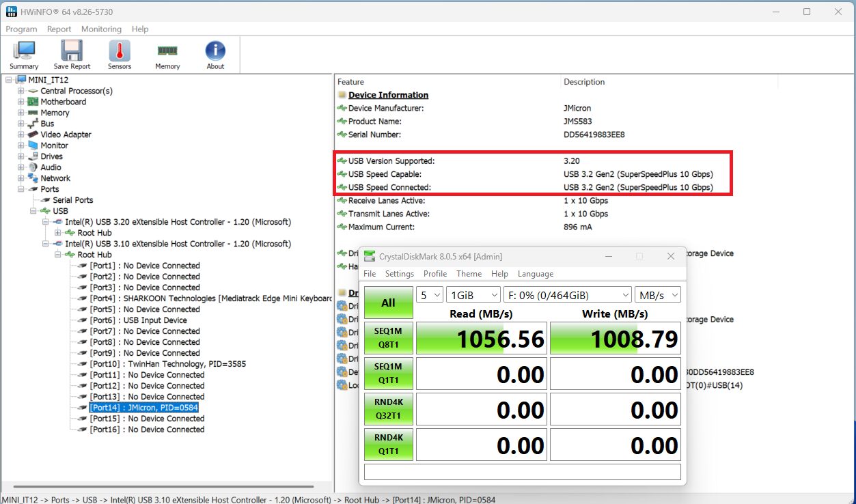Select Port6 USB Input Device
856x504 pixels.
click(x=138, y=320)
